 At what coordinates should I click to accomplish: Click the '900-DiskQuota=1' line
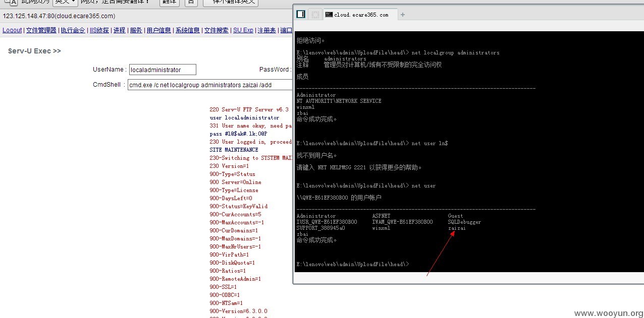232,263
